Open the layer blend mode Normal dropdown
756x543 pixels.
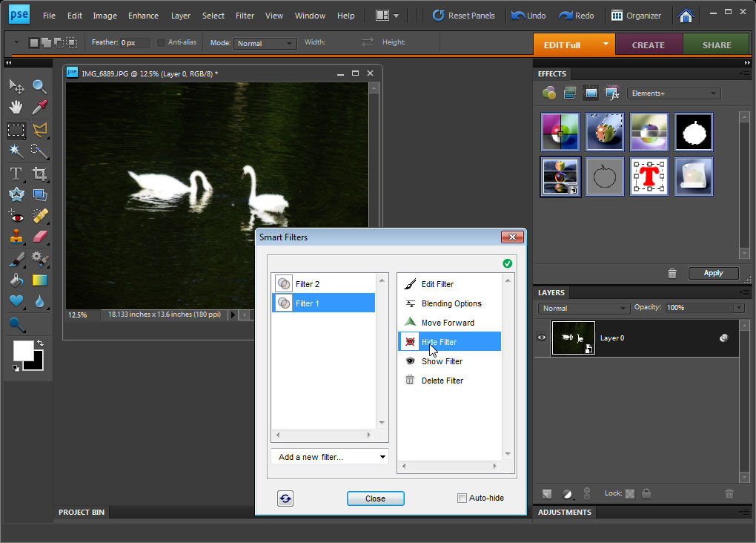(584, 308)
